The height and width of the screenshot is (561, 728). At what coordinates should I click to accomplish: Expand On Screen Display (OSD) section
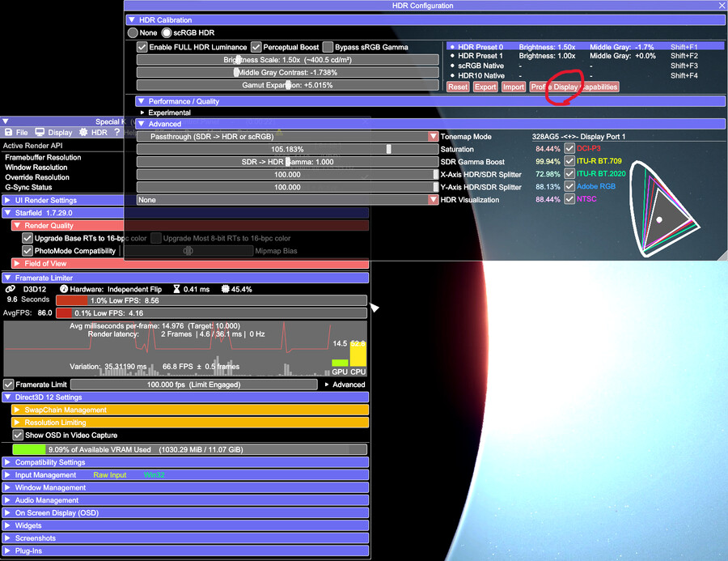coord(185,513)
